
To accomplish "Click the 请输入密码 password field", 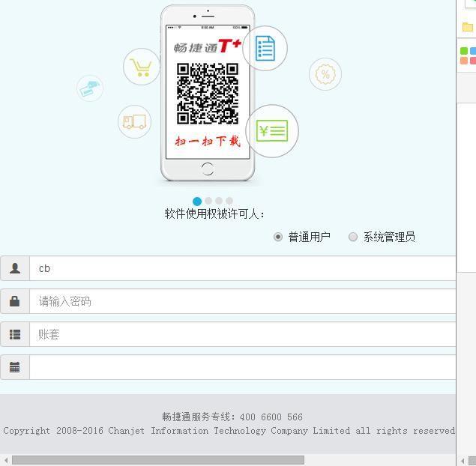I will click(x=243, y=301).
